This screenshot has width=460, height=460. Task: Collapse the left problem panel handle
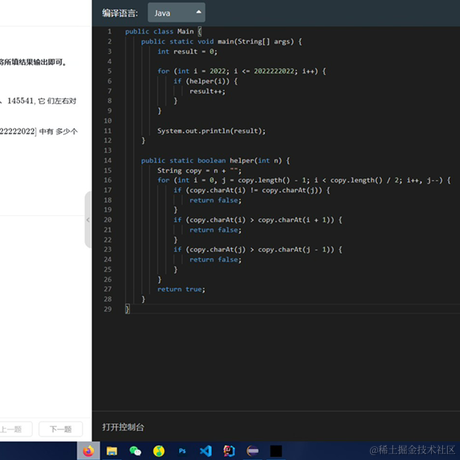(x=88, y=220)
